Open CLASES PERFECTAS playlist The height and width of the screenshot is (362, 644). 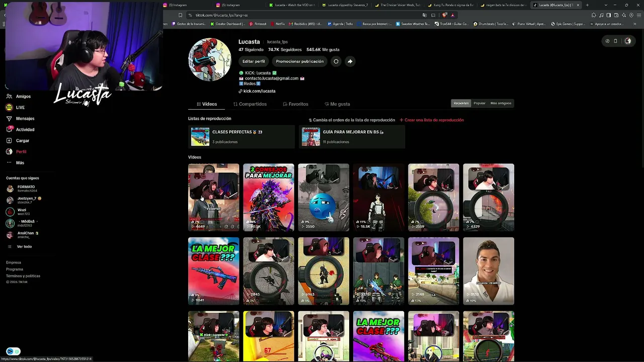pos(241,136)
